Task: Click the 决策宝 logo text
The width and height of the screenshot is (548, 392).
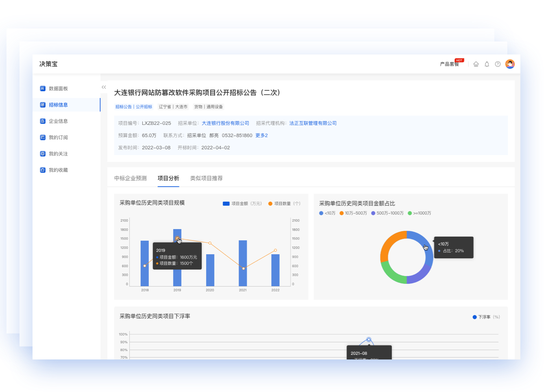Action: [48, 64]
